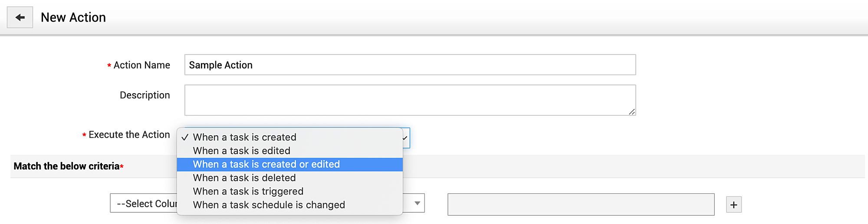Click the Execute the Action dropdown chevron
The height and width of the screenshot is (224, 868).
pos(405,138)
